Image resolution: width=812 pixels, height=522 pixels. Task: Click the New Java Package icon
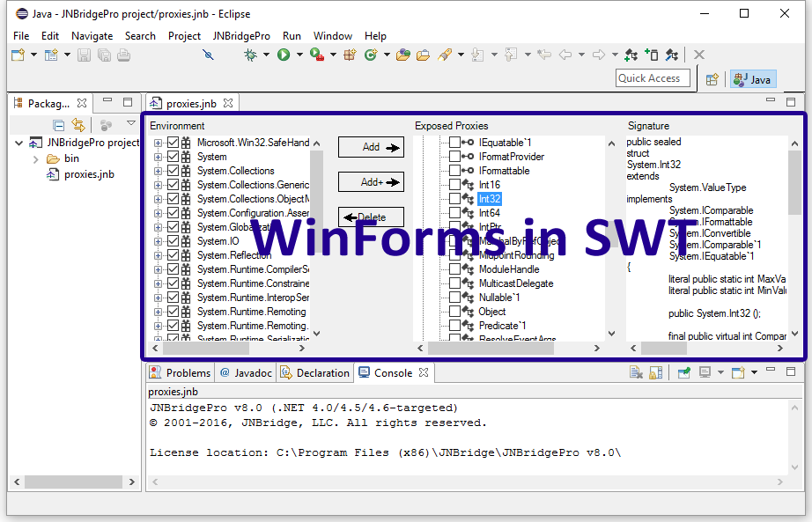click(350, 55)
